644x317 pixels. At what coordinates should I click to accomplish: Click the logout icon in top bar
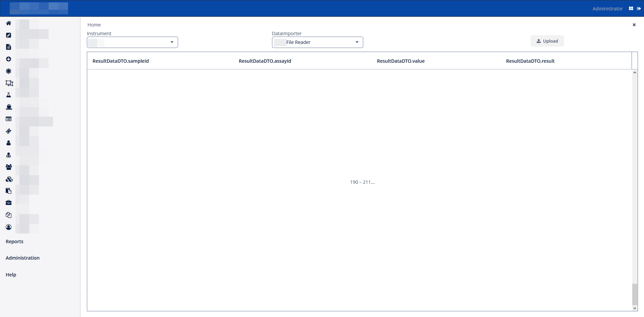[639, 9]
